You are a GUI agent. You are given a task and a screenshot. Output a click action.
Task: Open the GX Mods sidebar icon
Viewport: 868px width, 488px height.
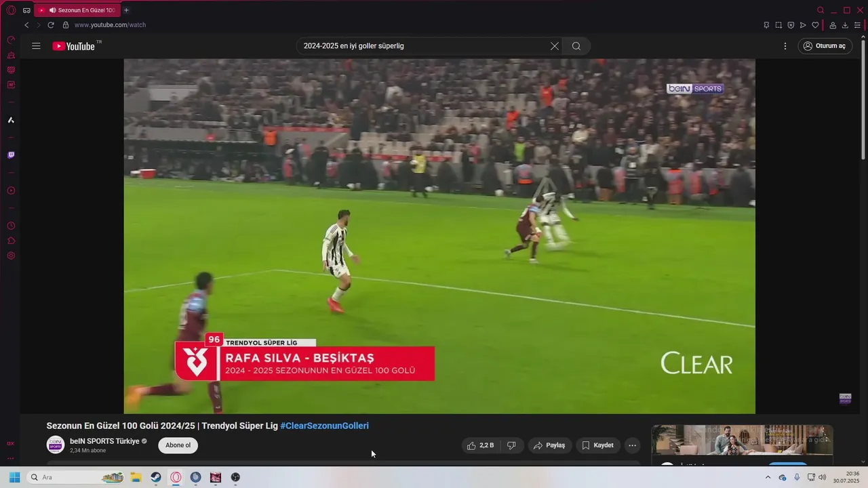[x=11, y=85]
